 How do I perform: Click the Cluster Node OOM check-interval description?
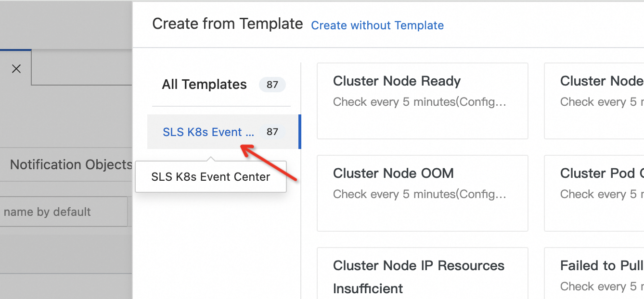(419, 194)
